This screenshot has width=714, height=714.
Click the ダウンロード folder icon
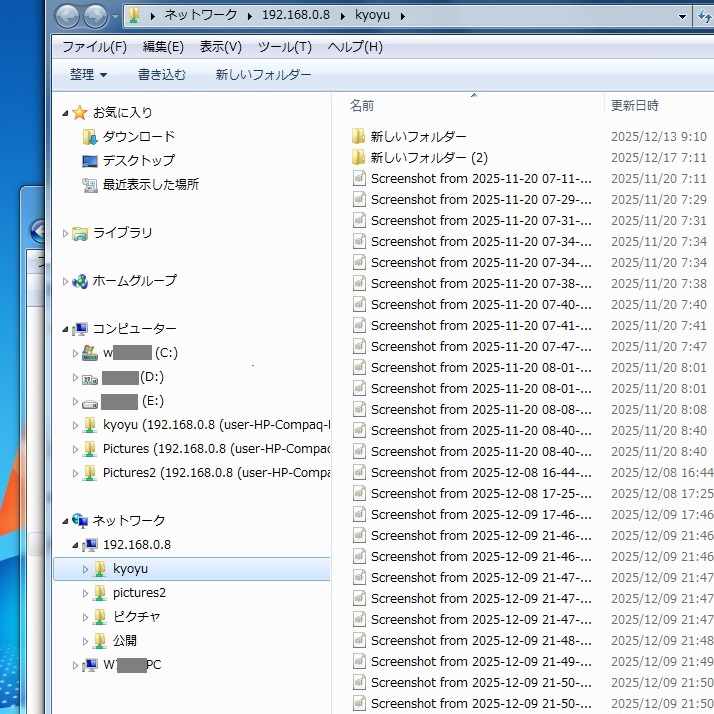[x=90, y=137]
